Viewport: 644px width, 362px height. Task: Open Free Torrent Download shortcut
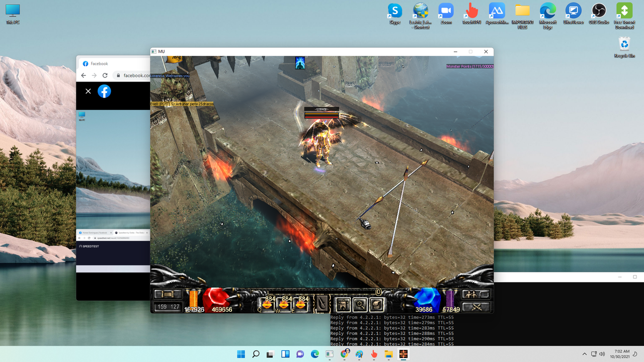pos(624,16)
